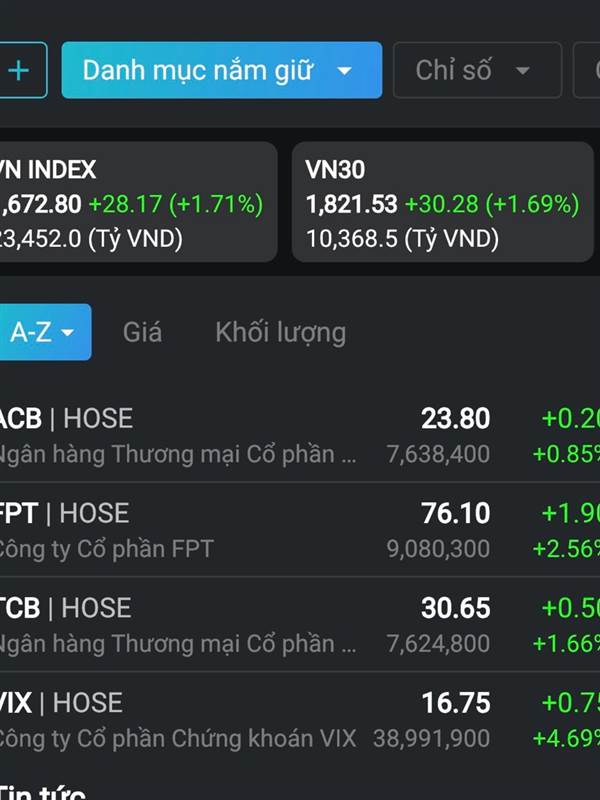Select the TCB | HOSE stock row
The height and width of the screenshot is (800, 600).
300,625
